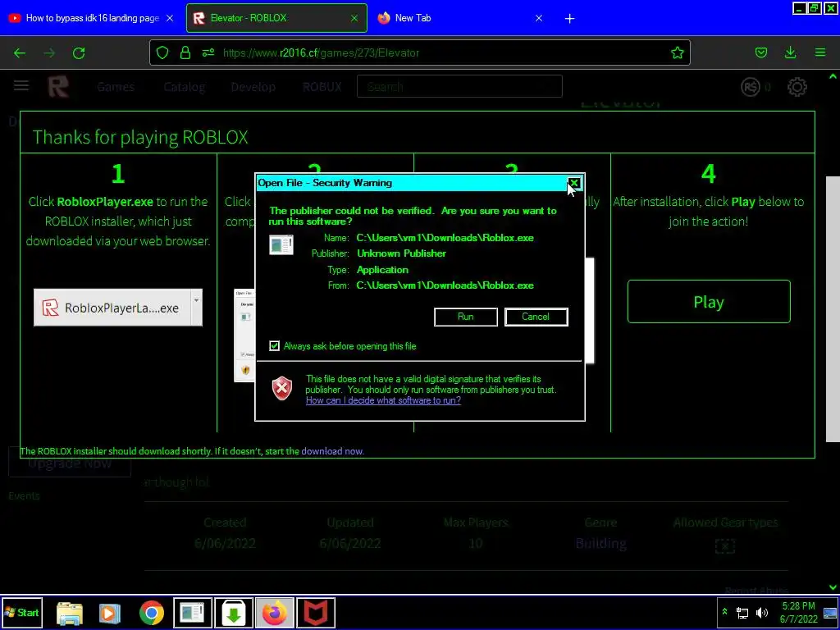Open the green download arrow taskbar app
The image size is (840, 630).
pos(234,613)
